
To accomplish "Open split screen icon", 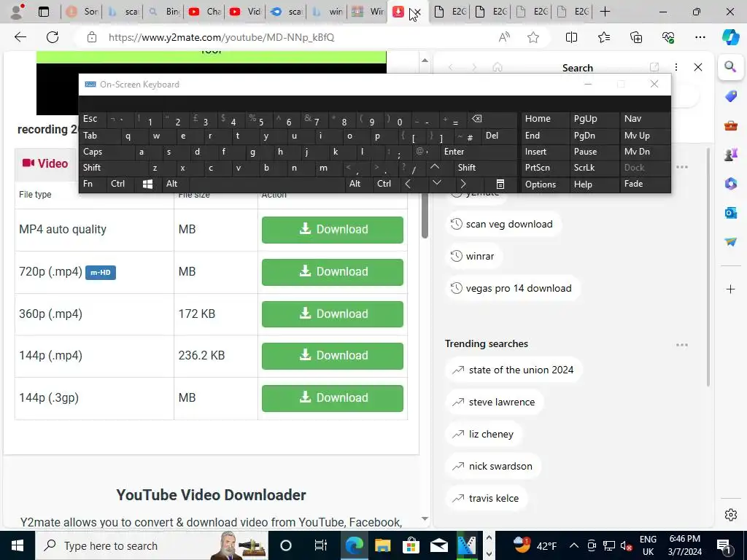I will (x=571, y=37).
